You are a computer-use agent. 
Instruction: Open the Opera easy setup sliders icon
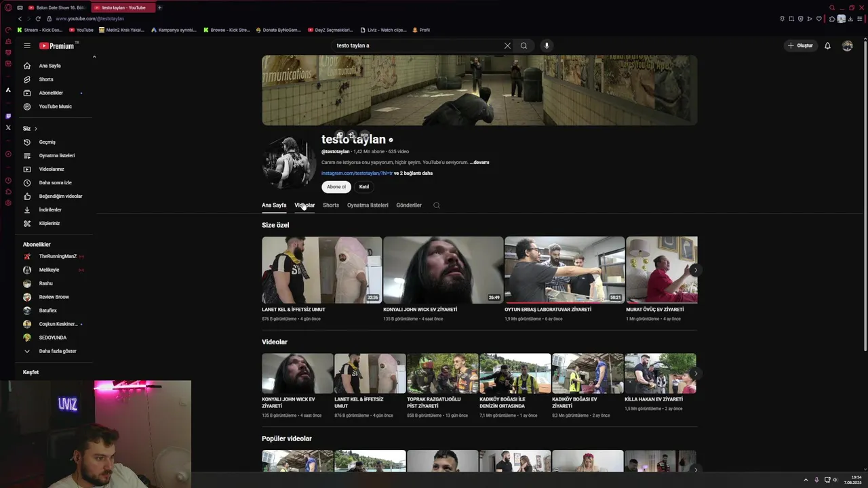pyautogui.click(x=860, y=19)
